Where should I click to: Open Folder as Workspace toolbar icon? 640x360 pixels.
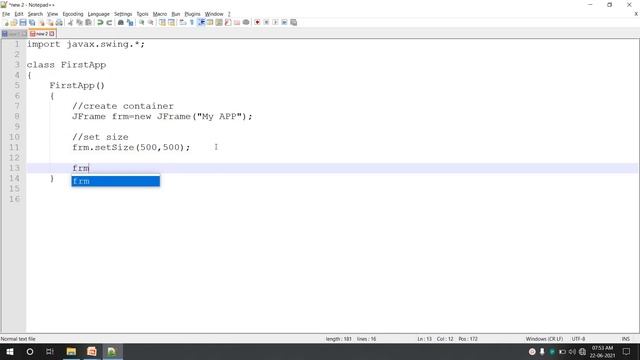(x=237, y=23)
